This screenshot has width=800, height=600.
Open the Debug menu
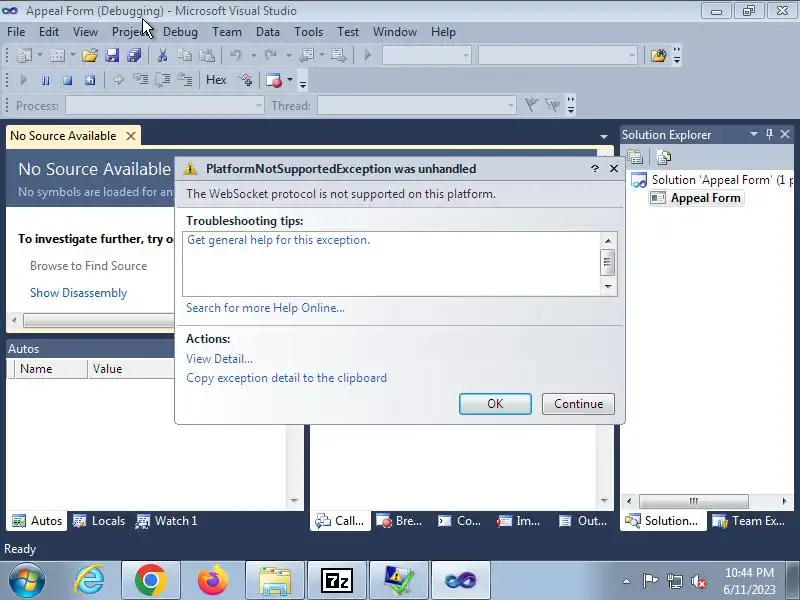pos(180,32)
